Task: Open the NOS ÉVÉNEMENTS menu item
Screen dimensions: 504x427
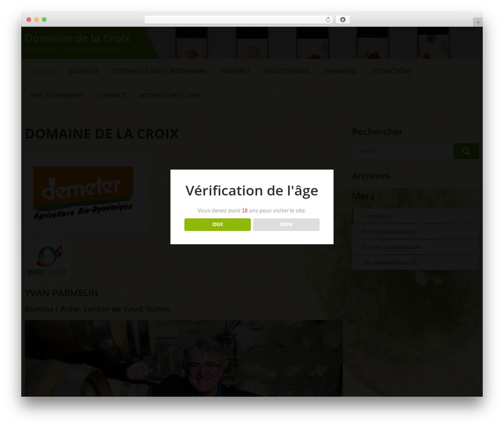Action: click(x=57, y=96)
